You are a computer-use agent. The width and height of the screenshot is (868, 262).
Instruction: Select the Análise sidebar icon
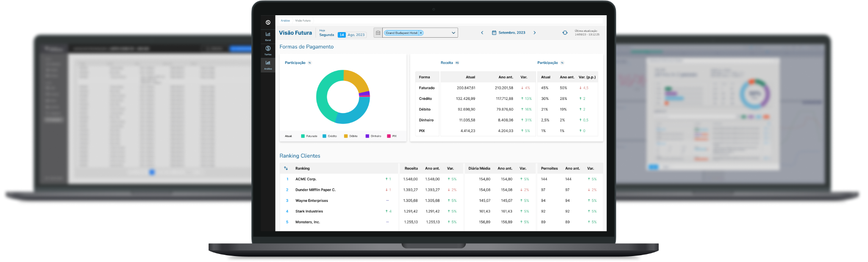tap(268, 64)
